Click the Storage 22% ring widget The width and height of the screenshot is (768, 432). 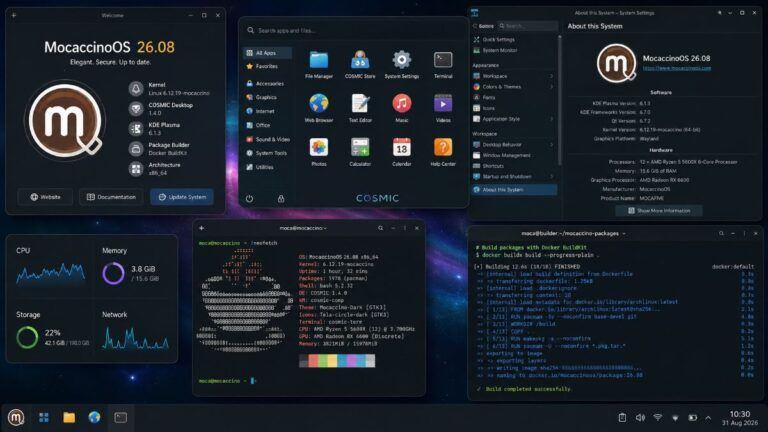[x=27, y=337]
